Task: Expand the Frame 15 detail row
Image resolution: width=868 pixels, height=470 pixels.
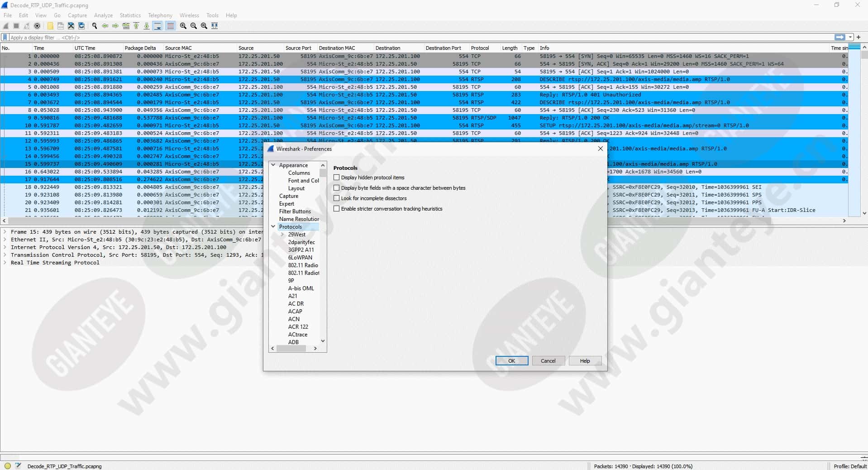Action: pyautogui.click(x=5, y=231)
